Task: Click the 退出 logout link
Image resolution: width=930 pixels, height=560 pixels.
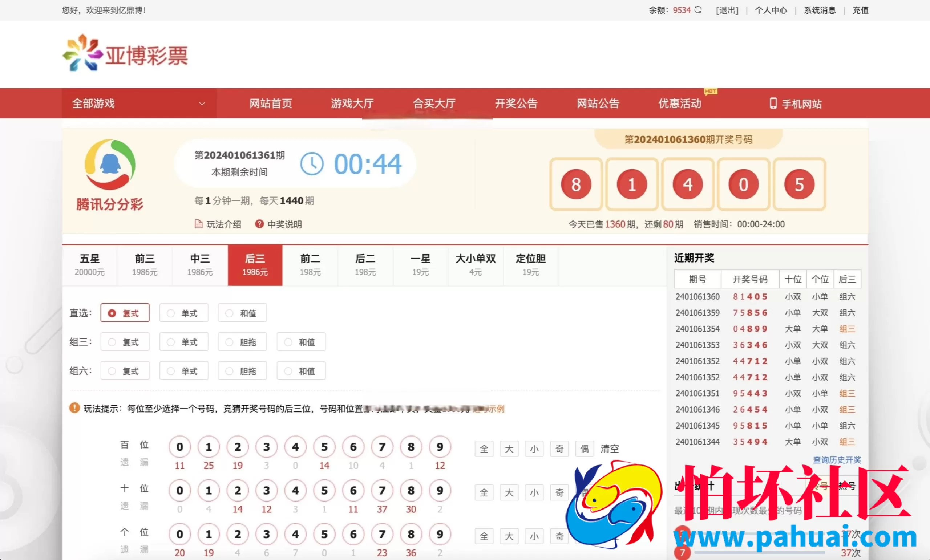Action: pyautogui.click(x=727, y=10)
